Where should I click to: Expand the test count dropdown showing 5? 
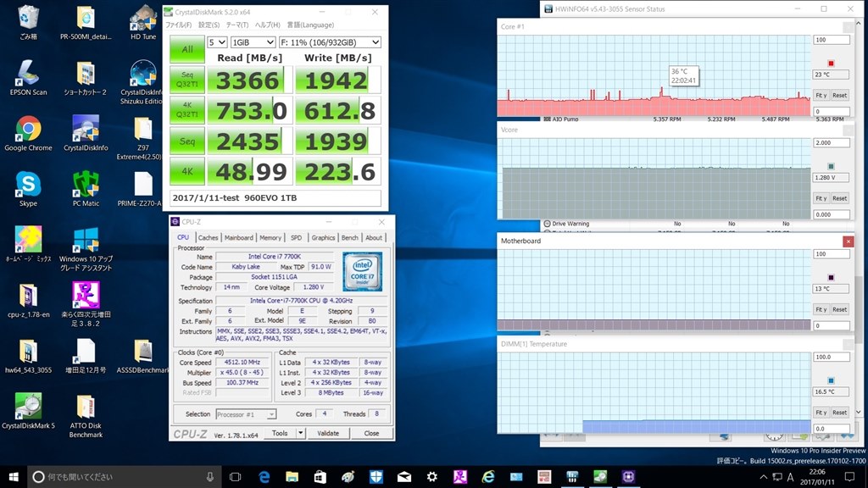pyautogui.click(x=217, y=42)
